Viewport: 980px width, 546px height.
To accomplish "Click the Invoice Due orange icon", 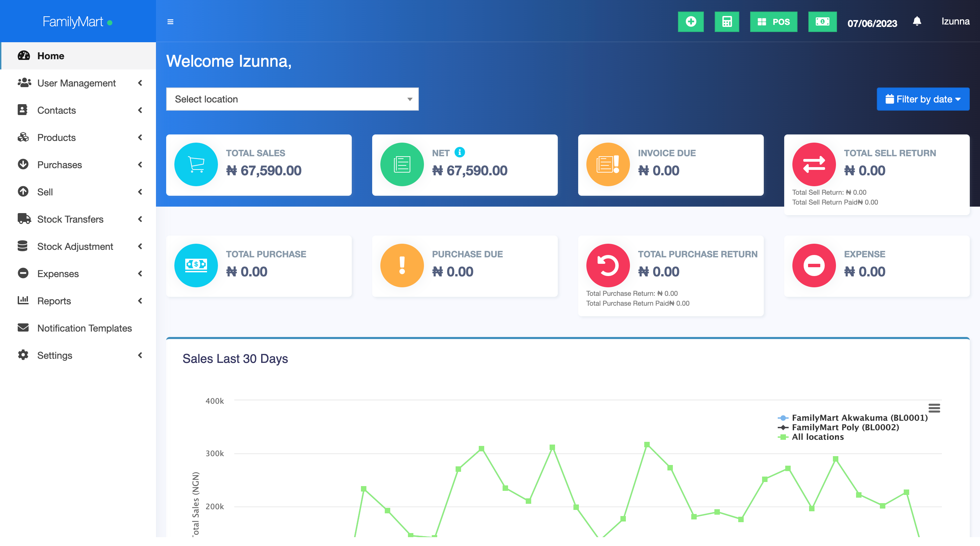I will 608,165.
